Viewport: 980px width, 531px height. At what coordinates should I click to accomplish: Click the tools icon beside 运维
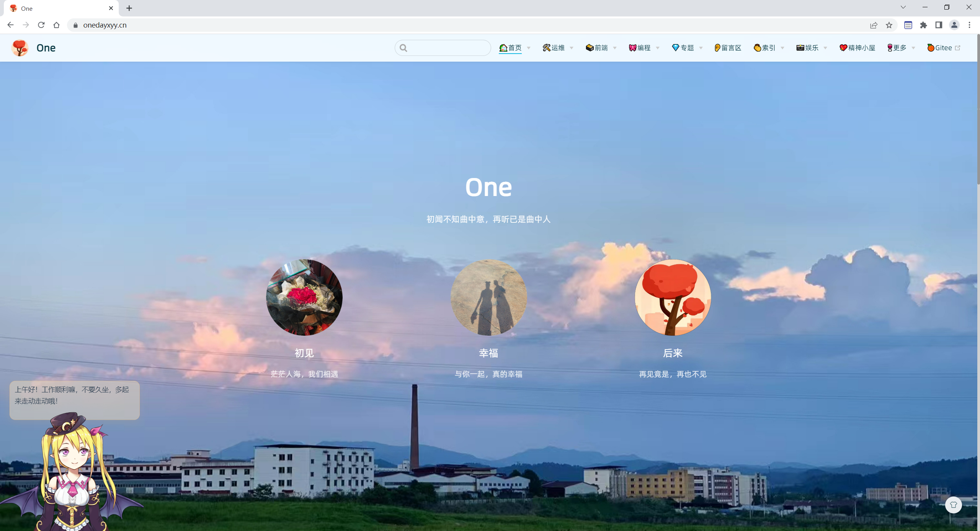(546, 48)
